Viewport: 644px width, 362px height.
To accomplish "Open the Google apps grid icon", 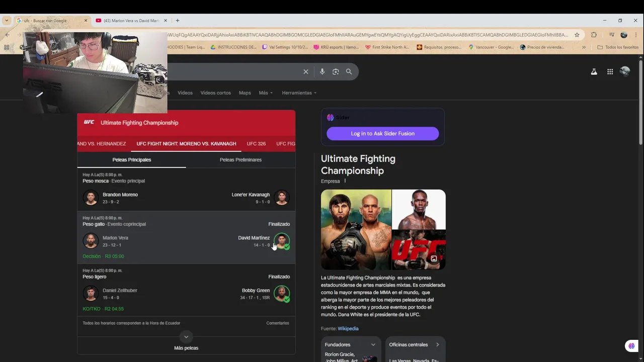I will click(610, 72).
